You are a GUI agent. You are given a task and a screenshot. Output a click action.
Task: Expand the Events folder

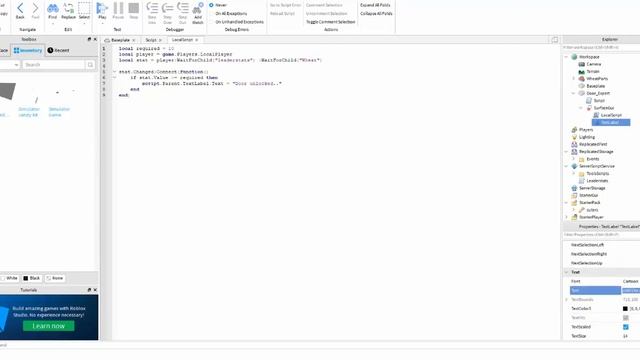click(x=573, y=159)
